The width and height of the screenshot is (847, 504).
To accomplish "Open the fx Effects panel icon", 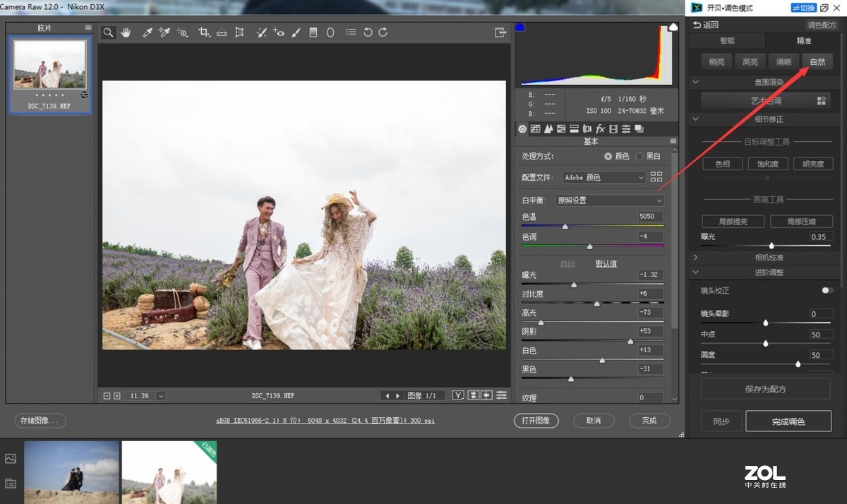I will click(600, 129).
